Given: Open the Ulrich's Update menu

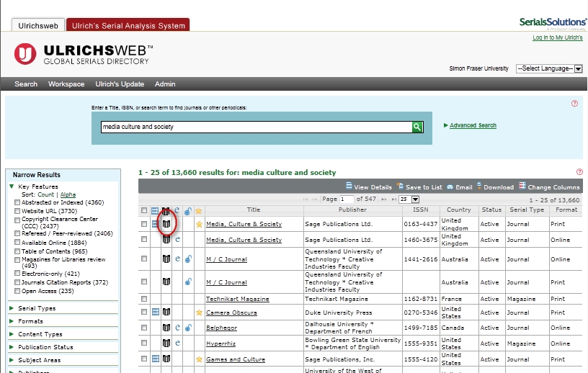Looking at the screenshot, I should (120, 84).
